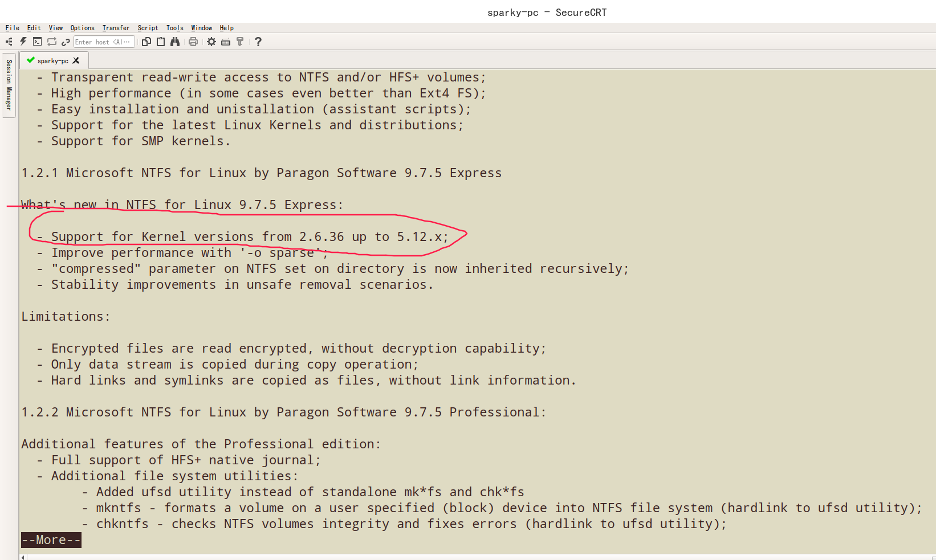Focus the Enter host input field
The image size is (936, 560).
104,42
